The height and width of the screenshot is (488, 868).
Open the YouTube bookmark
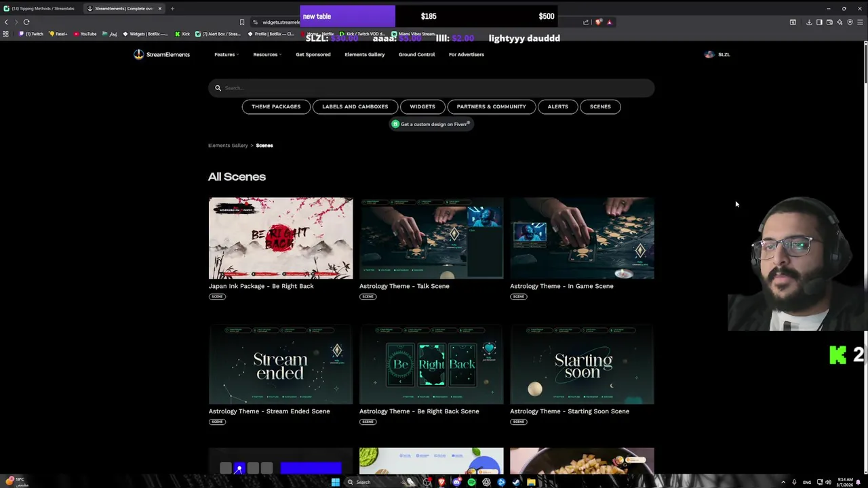tap(85, 34)
